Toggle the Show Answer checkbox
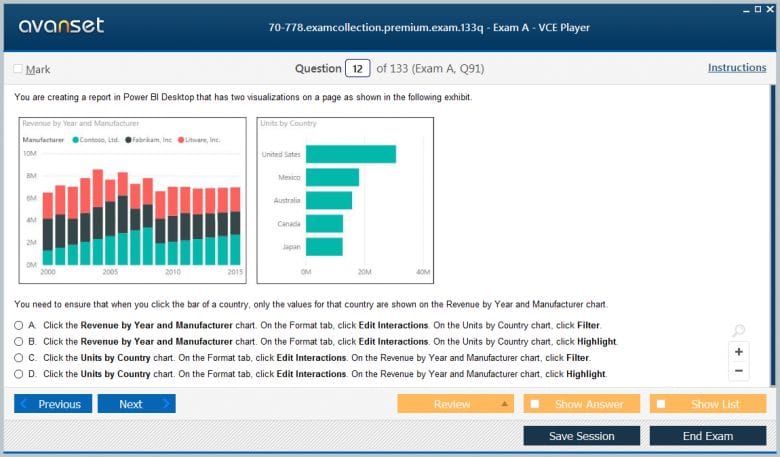Screen dimensions: 780x457 (x=535, y=404)
